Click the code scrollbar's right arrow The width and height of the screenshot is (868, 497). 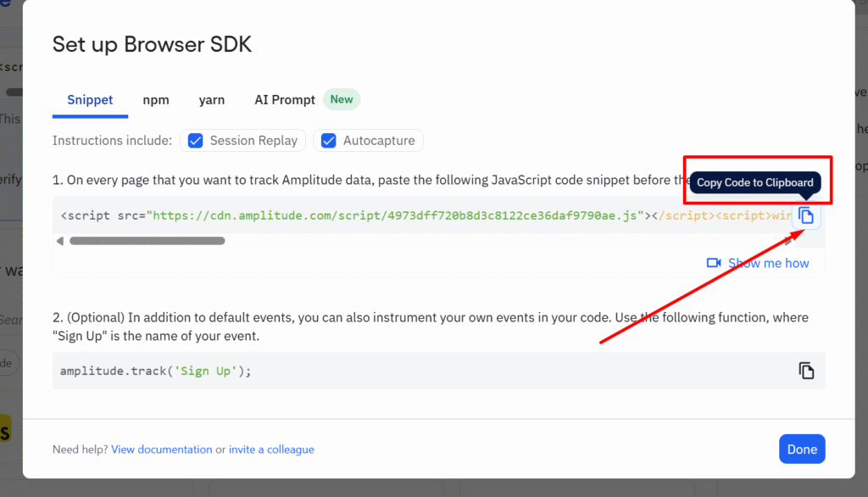pyautogui.click(x=788, y=241)
